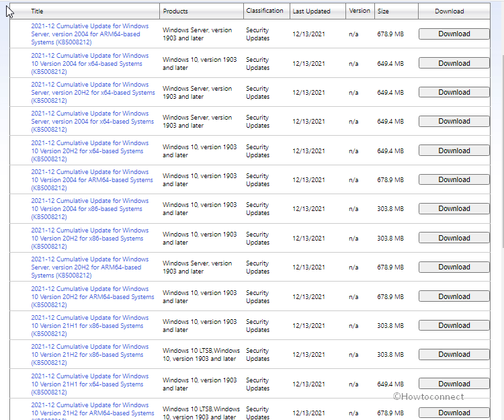The height and width of the screenshot is (420, 504).
Task: Open the Windows 10 Version 2004 x86 update link
Action: click(89, 209)
